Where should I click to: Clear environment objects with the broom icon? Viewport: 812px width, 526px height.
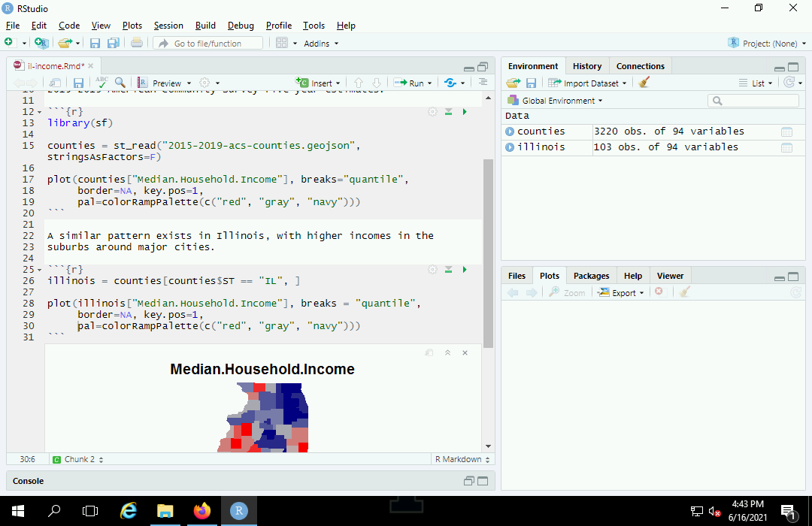point(644,83)
